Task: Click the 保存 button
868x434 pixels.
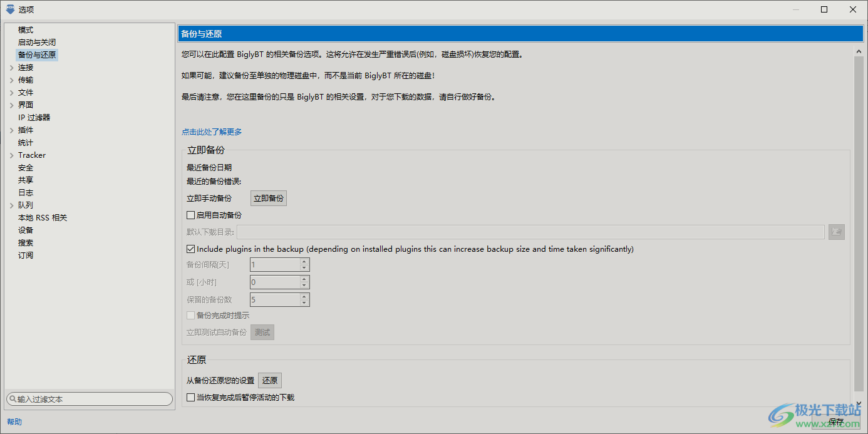Action: pyautogui.click(x=836, y=422)
